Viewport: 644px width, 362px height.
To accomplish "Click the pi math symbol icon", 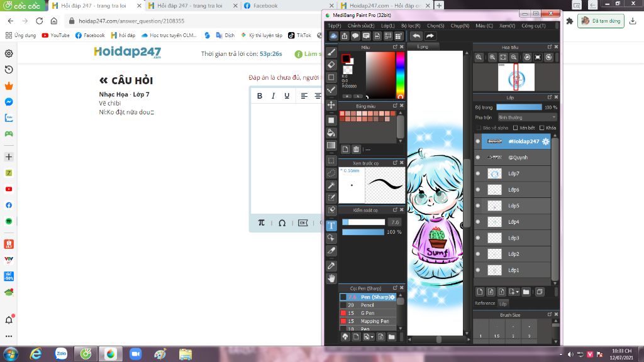I will point(261,222).
